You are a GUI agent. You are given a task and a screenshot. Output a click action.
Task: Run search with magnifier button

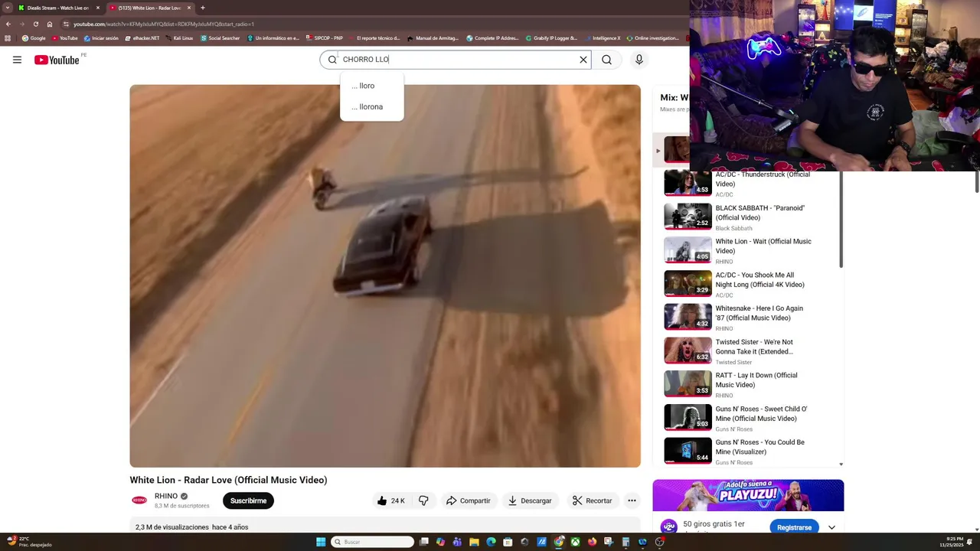click(606, 60)
